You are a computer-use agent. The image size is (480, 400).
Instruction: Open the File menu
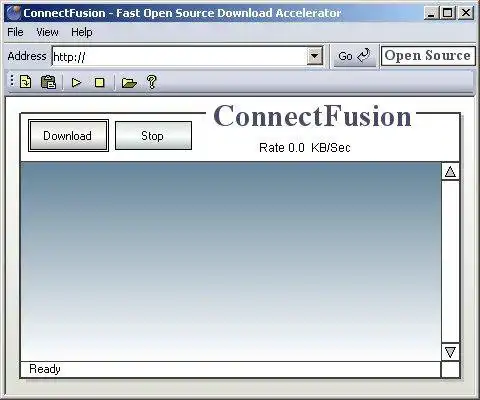15,32
